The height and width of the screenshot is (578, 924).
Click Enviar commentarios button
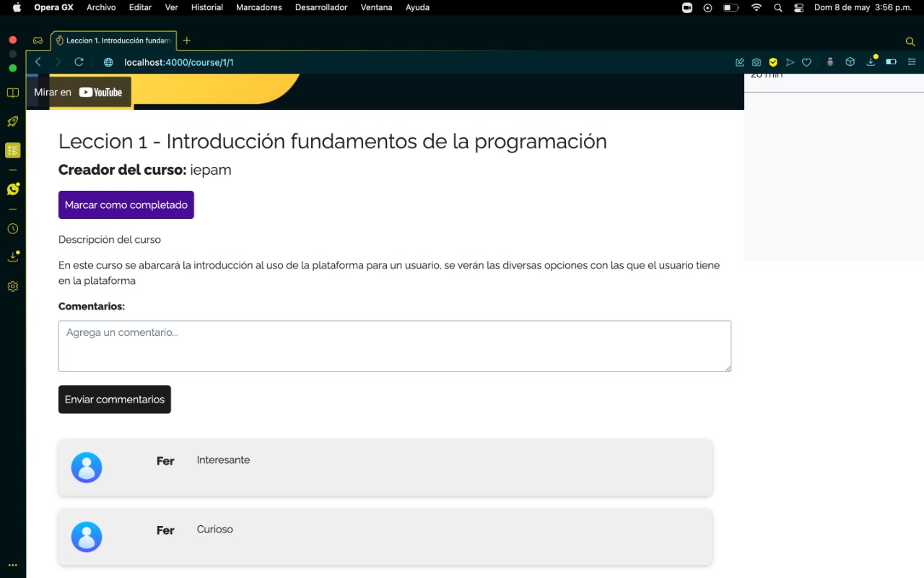pos(115,400)
